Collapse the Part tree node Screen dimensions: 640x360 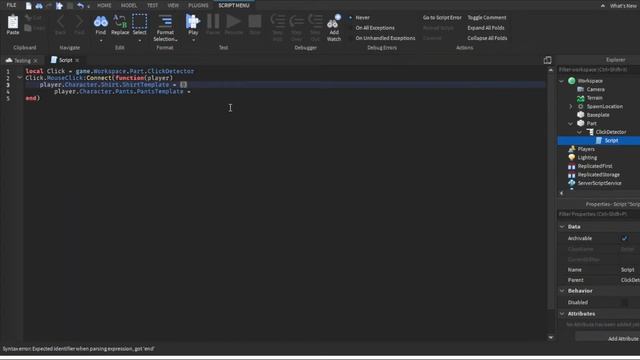(x=571, y=123)
